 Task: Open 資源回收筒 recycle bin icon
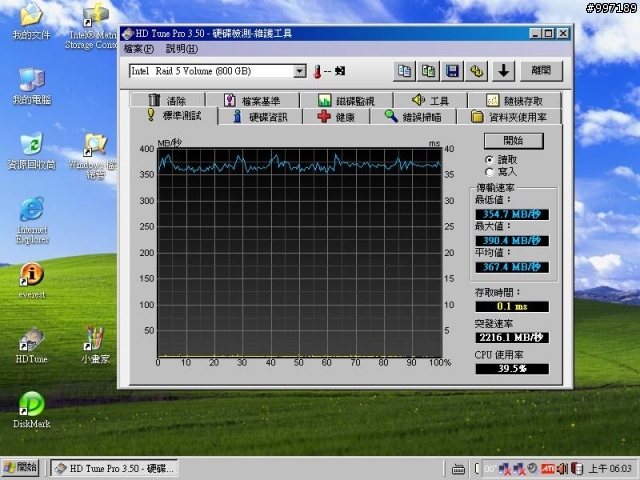tap(31, 151)
